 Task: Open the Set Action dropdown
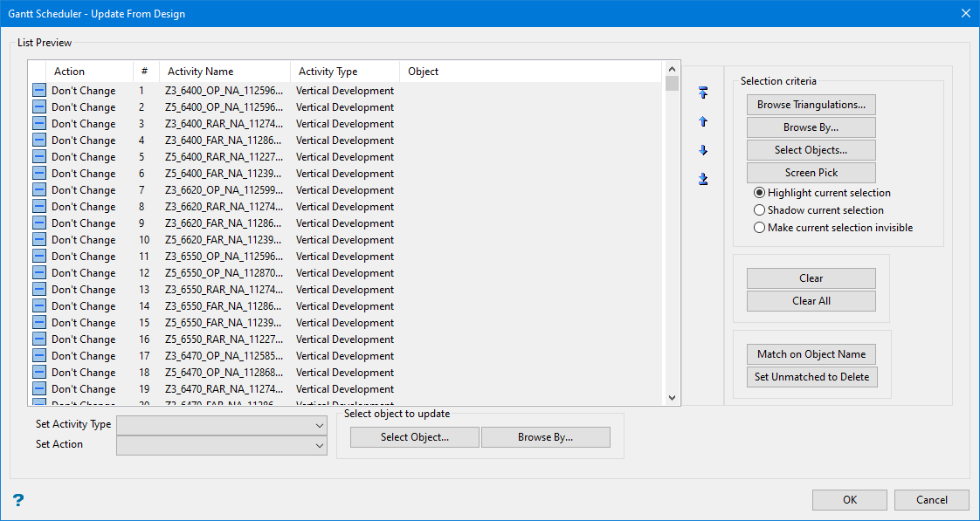tap(222, 445)
